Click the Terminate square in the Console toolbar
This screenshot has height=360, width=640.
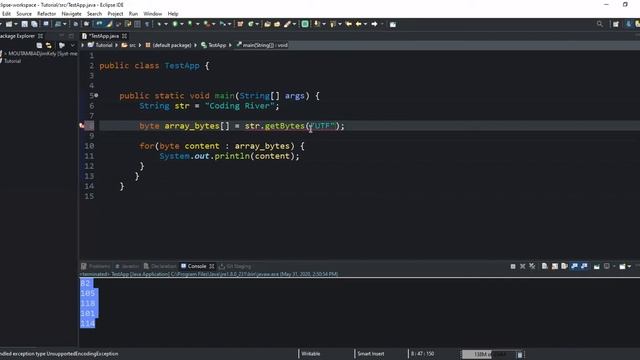[513, 266]
